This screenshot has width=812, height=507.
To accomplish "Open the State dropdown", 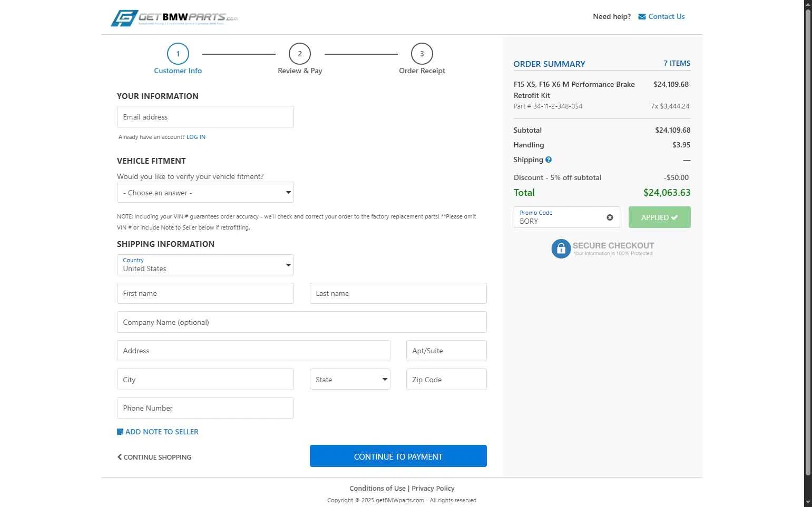I will click(x=349, y=380).
